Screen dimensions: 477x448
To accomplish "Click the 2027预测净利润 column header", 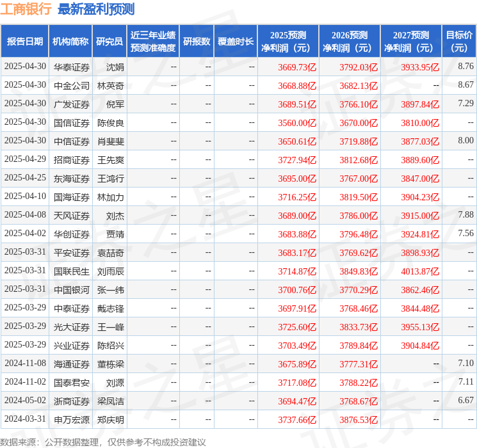I will (411, 41).
